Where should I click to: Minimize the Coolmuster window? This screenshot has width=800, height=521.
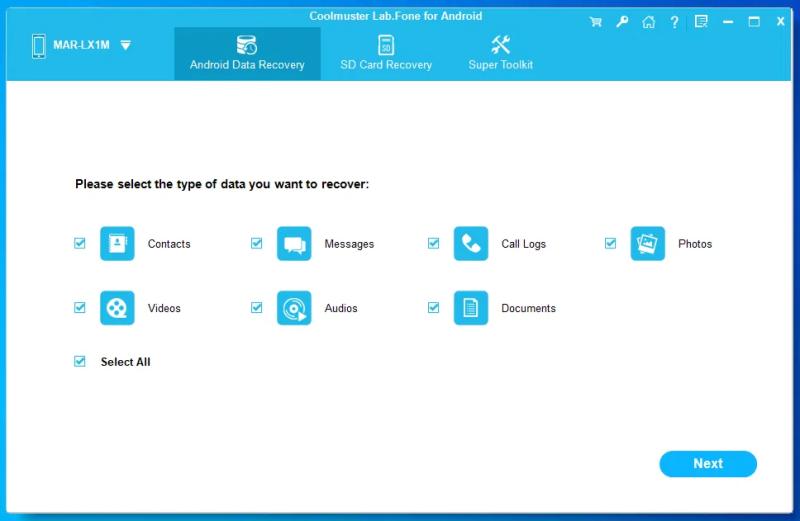tap(728, 22)
